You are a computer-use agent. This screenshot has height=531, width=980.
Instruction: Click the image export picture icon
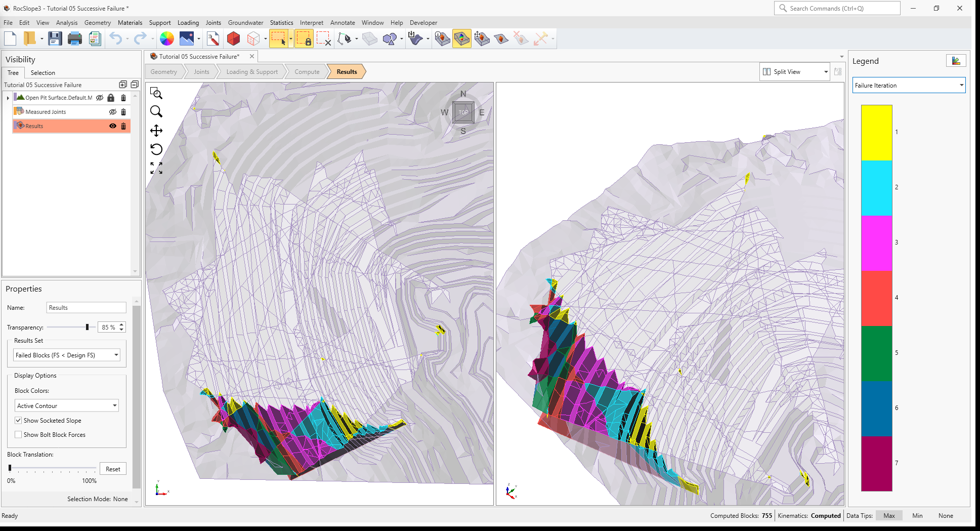point(187,38)
